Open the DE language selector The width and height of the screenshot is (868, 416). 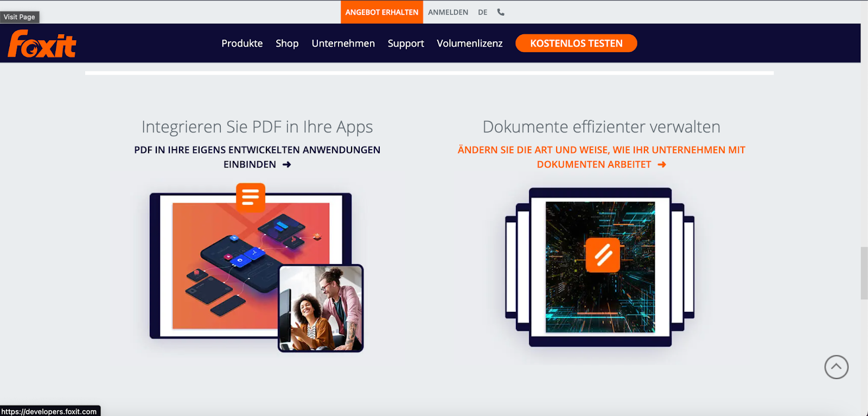tap(483, 12)
